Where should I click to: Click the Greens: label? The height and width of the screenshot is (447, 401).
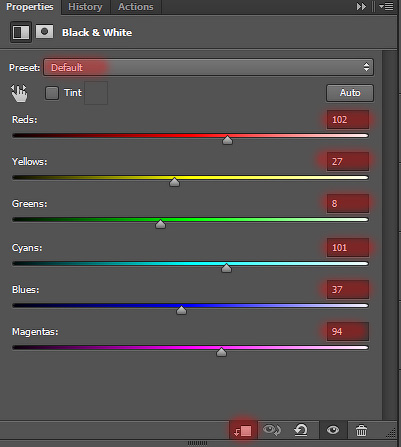click(x=30, y=204)
